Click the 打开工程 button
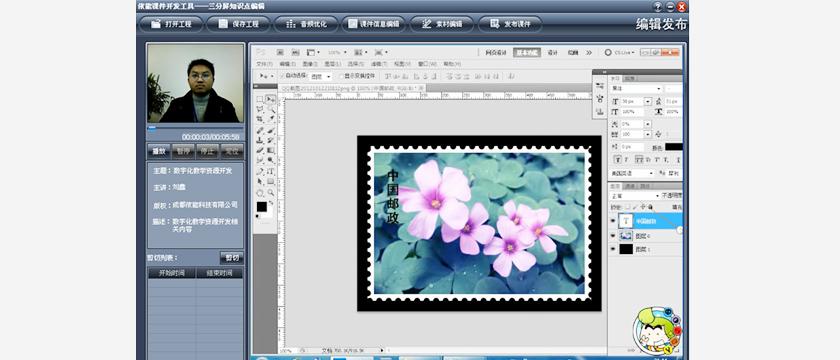 171,24
